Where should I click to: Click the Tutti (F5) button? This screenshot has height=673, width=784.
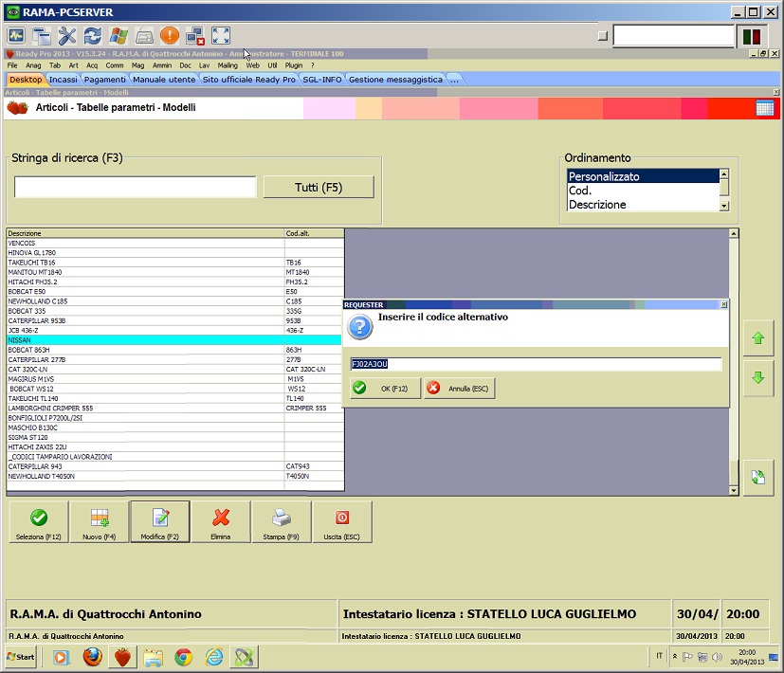tap(319, 187)
